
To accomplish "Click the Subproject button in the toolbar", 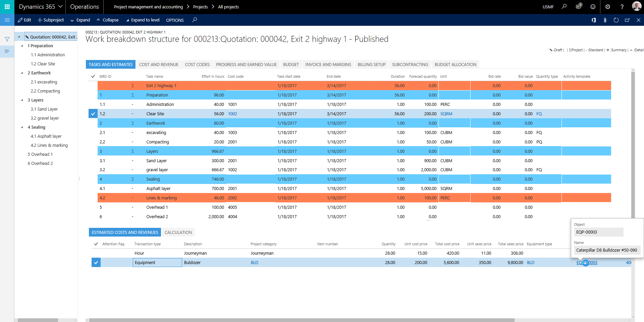I will pos(51,20).
